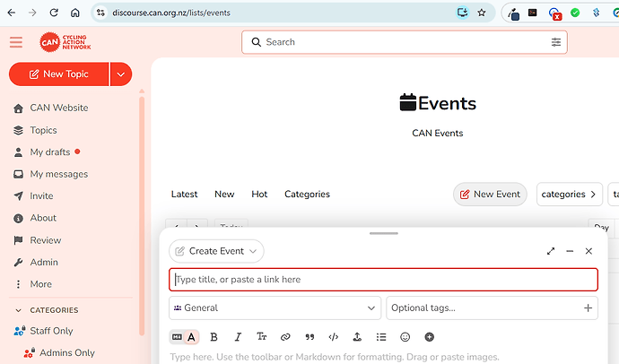Screen dimensions: 619x364
Task: Click the search magnifier icon
Action: click(x=257, y=42)
